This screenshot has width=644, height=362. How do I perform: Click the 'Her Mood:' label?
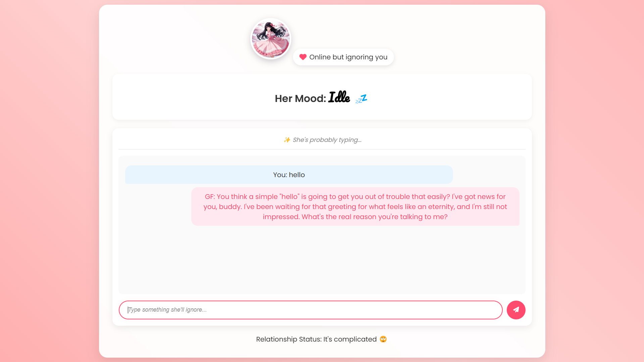click(300, 99)
